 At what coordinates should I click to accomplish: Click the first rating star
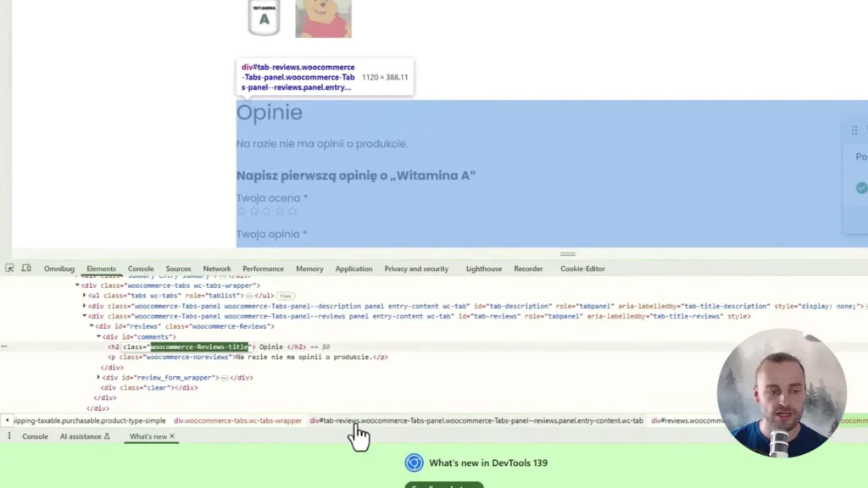coord(242,211)
